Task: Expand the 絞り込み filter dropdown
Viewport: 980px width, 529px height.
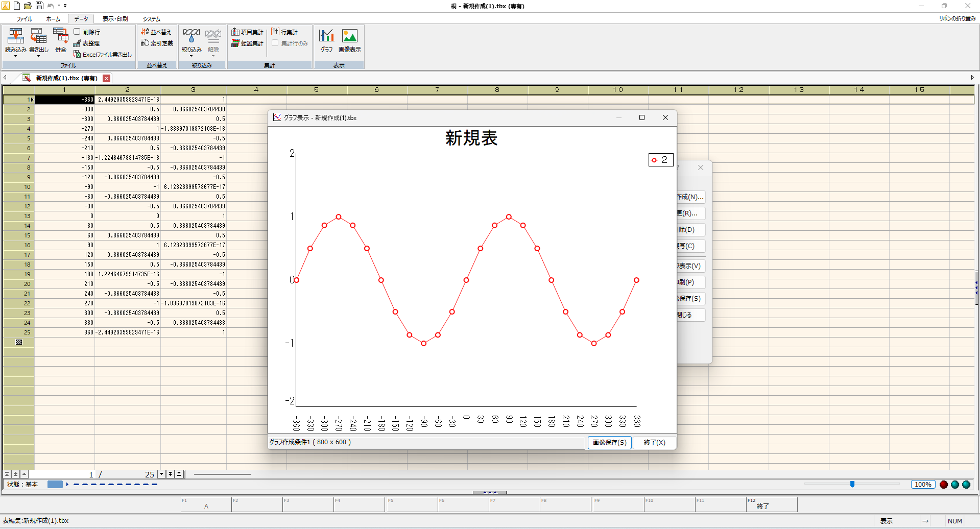Action: tap(192, 56)
